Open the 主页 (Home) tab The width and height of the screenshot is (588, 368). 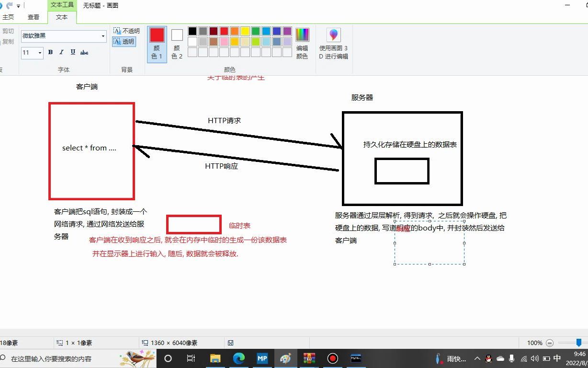(x=9, y=16)
